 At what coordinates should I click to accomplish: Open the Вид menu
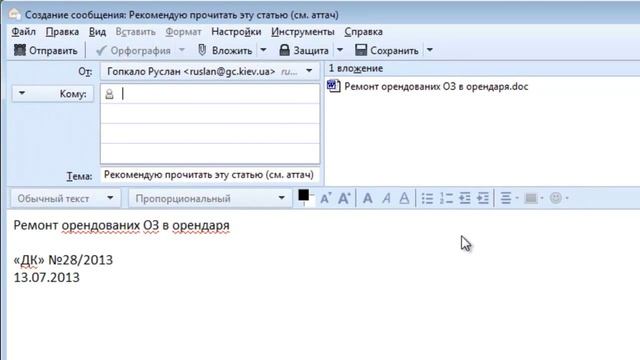[97, 32]
